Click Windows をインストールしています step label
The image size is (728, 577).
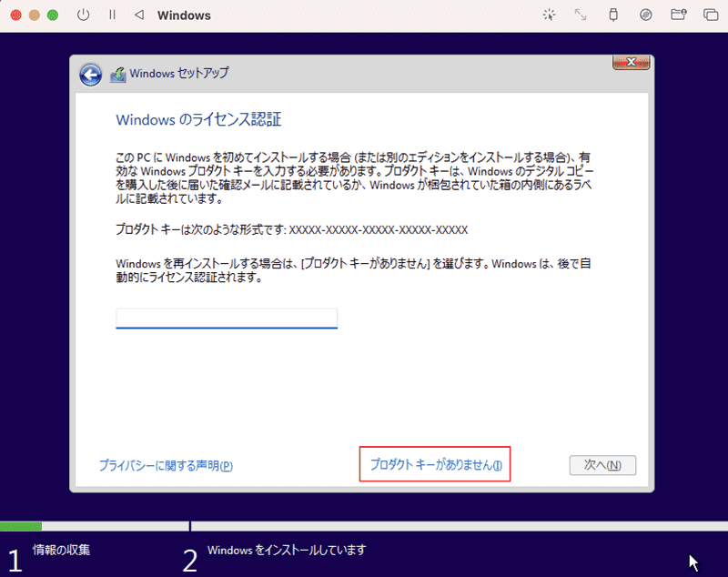pos(287,550)
